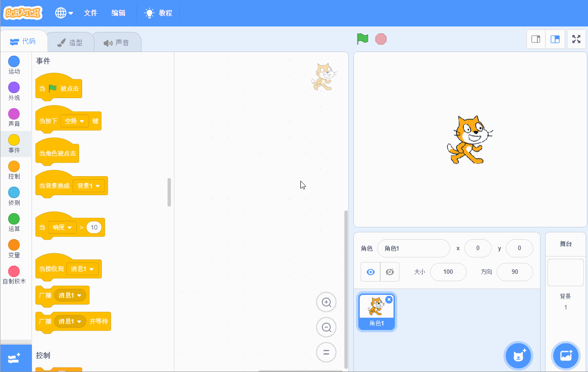Edit the sprite name 角色1 field
Viewport: 588px width, 372px height.
tap(414, 248)
